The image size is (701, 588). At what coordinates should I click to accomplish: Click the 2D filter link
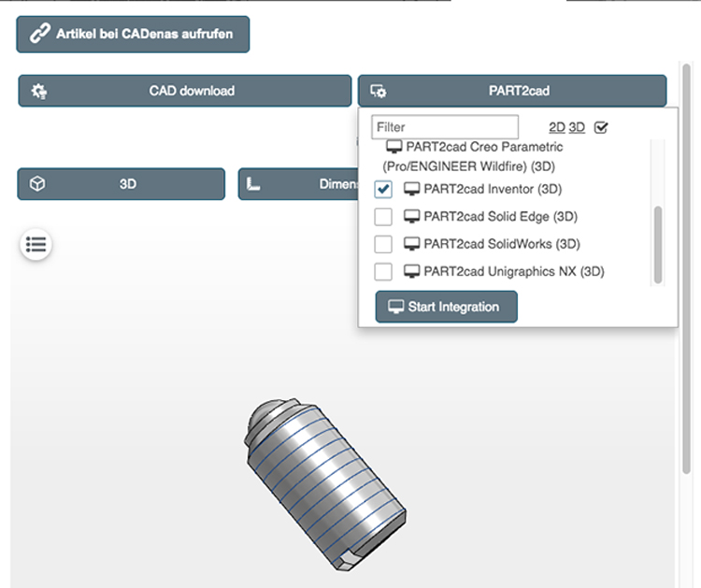pos(557,128)
